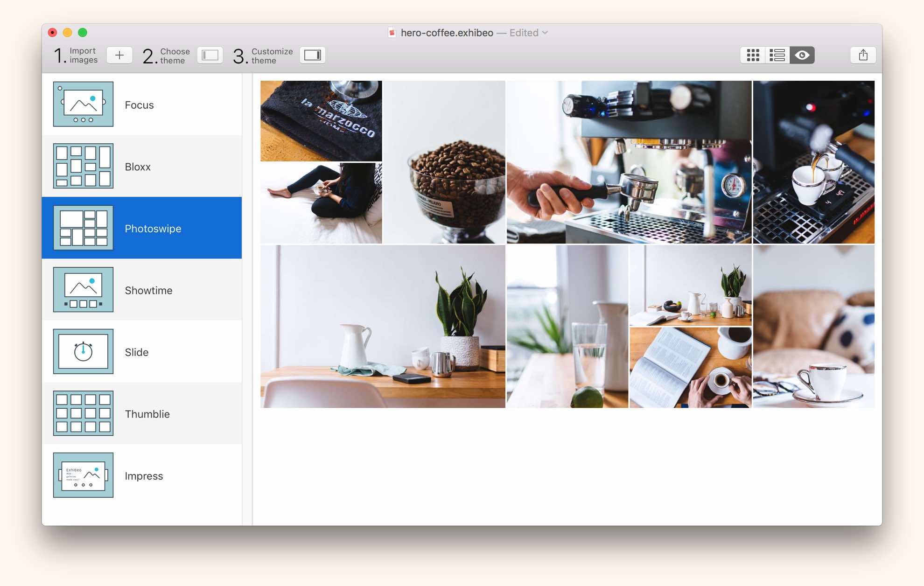Viewport: 924px width, 586px height.
Task: Click the plus button to import images
Action: 119,55
